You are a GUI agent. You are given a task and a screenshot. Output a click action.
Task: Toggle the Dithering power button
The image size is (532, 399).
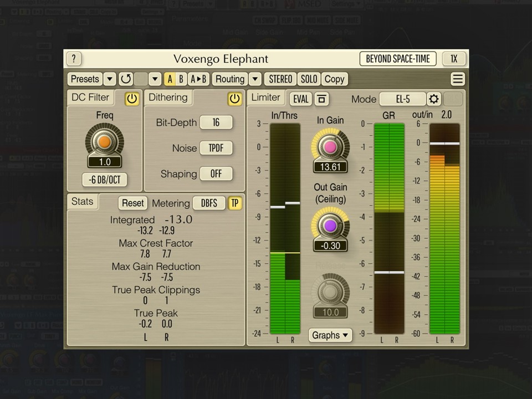tap(234, 99)
